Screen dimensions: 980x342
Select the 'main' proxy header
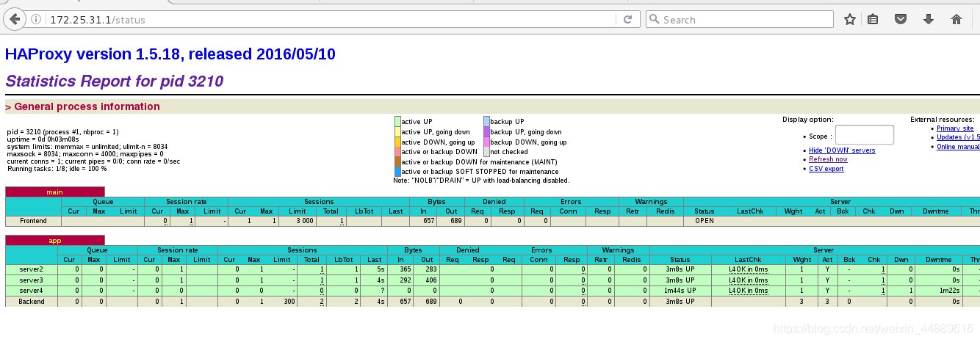54,192
